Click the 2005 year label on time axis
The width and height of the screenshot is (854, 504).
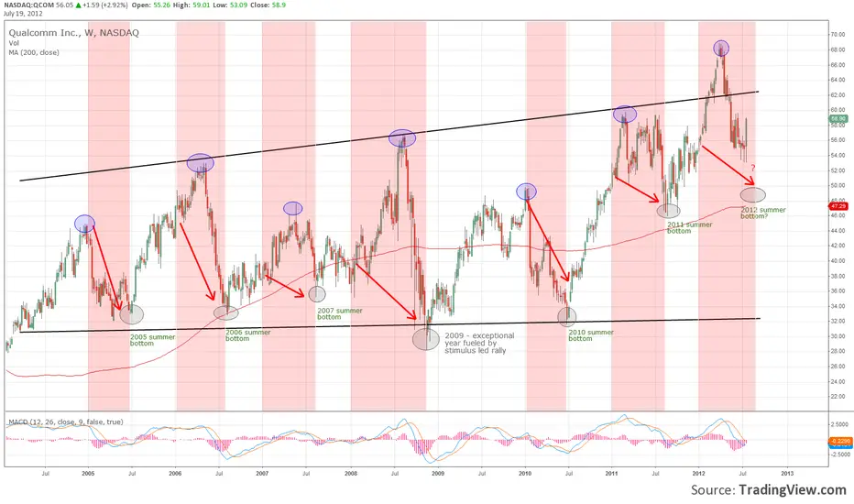88,474
